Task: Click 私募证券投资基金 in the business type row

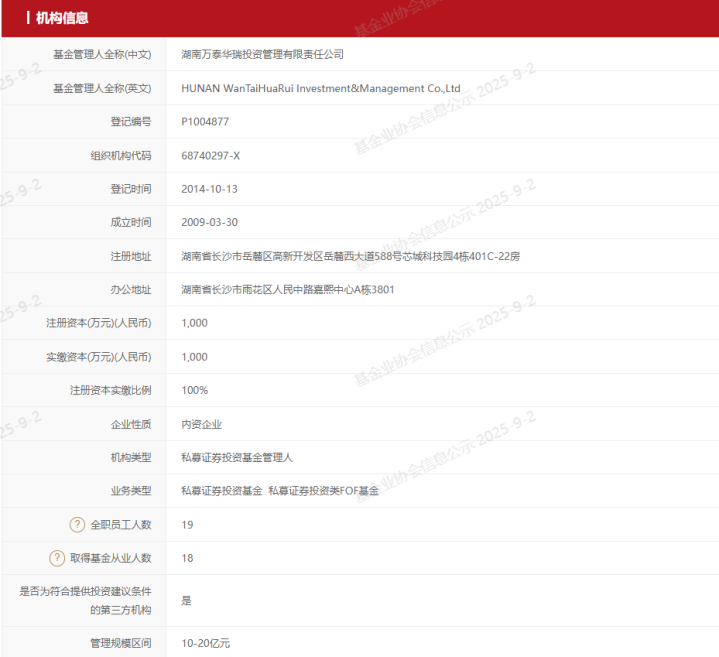Action: (x=221, y=491)
